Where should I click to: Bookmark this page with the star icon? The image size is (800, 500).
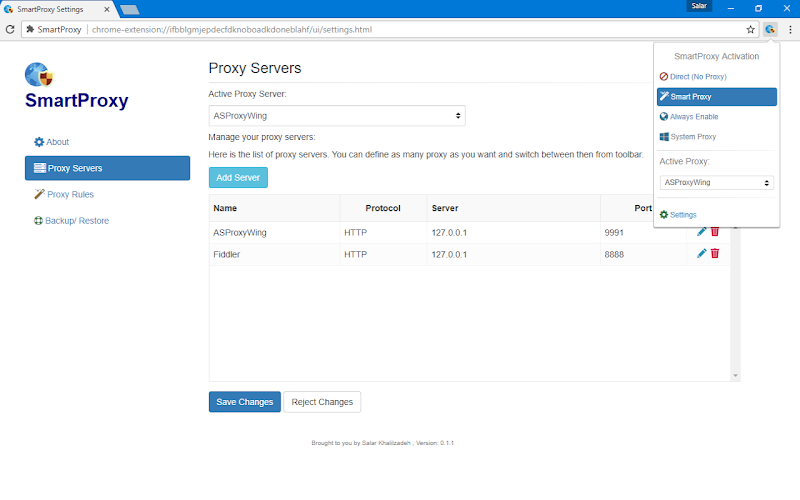(751, 30)
